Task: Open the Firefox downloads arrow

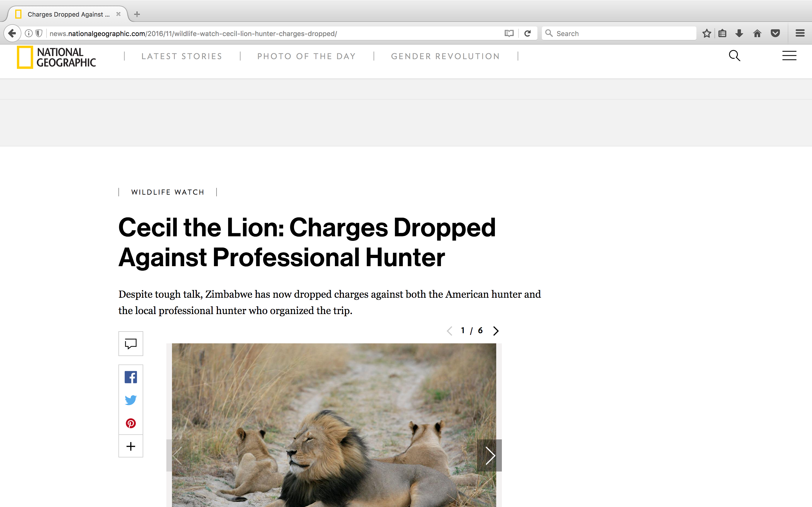Action: [739, 34]
